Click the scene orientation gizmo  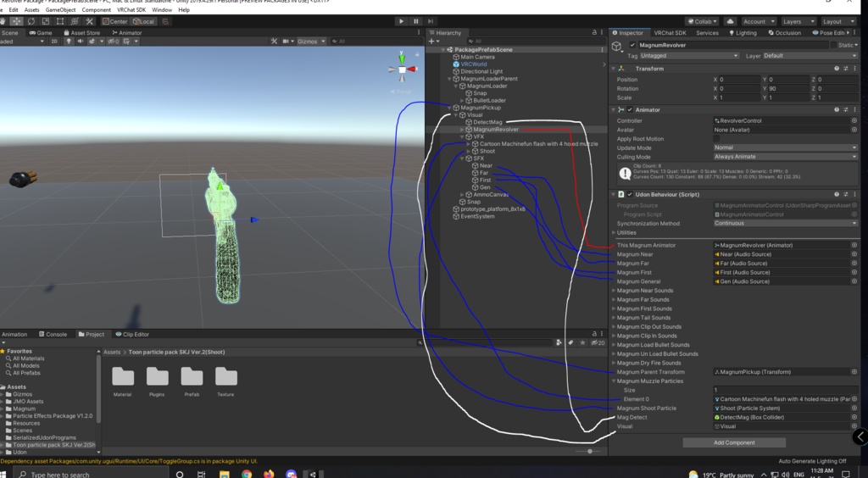tap(403, 69)
